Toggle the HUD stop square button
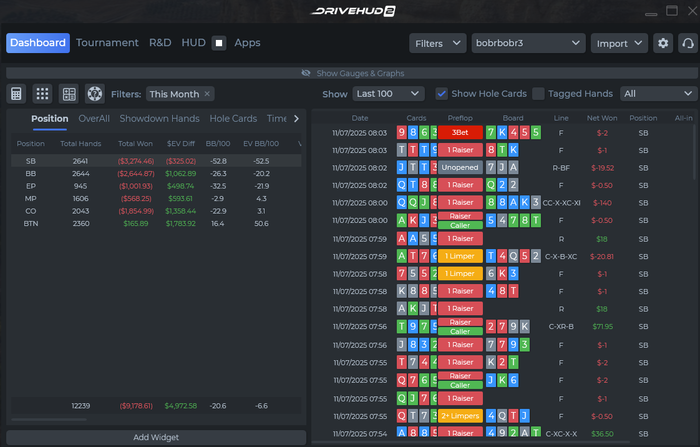Viewport: 700px width, 447px height. [x=219, y=43]
